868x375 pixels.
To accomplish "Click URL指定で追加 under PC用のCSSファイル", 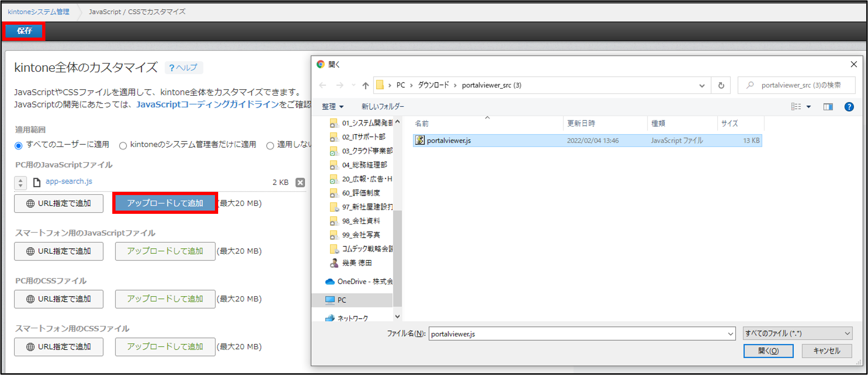I will [59, 299].
